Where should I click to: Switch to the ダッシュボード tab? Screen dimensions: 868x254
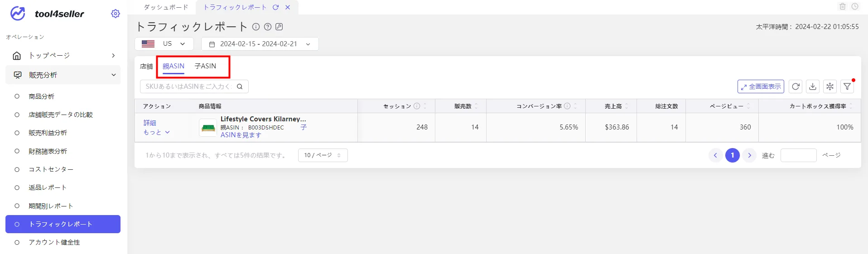[x=166, y=7]
